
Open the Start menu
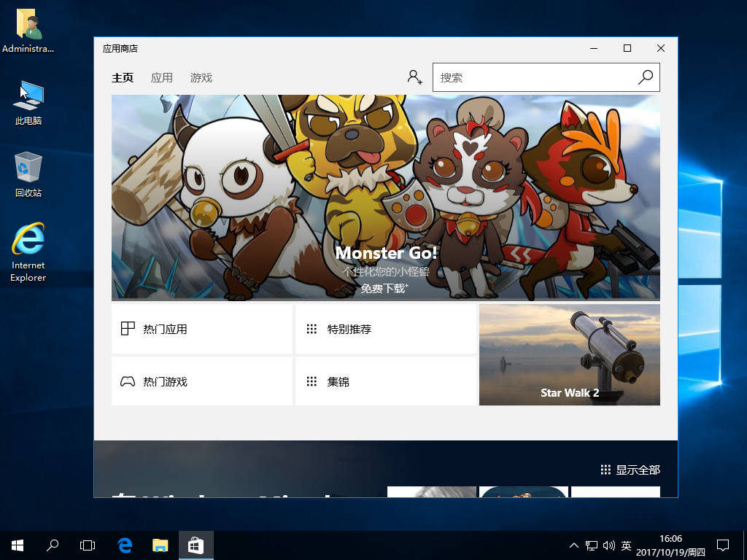pyautogui.click(x=18, y=545)
